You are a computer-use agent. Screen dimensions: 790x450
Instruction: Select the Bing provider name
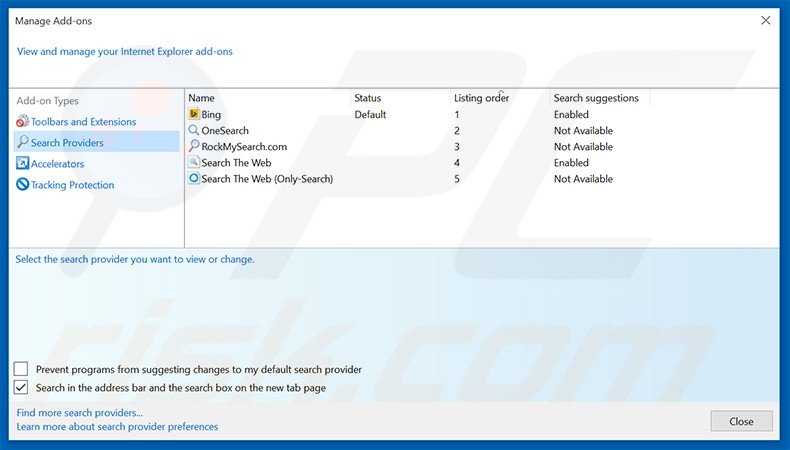click(211, 114)
